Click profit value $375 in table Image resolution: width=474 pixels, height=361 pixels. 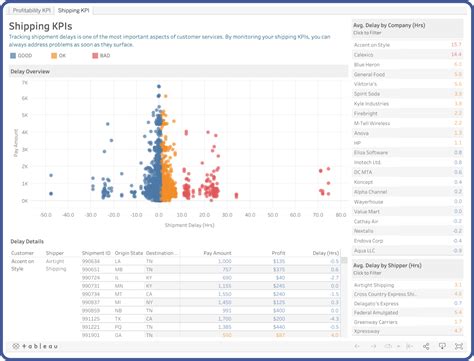[x=279, y=269]
